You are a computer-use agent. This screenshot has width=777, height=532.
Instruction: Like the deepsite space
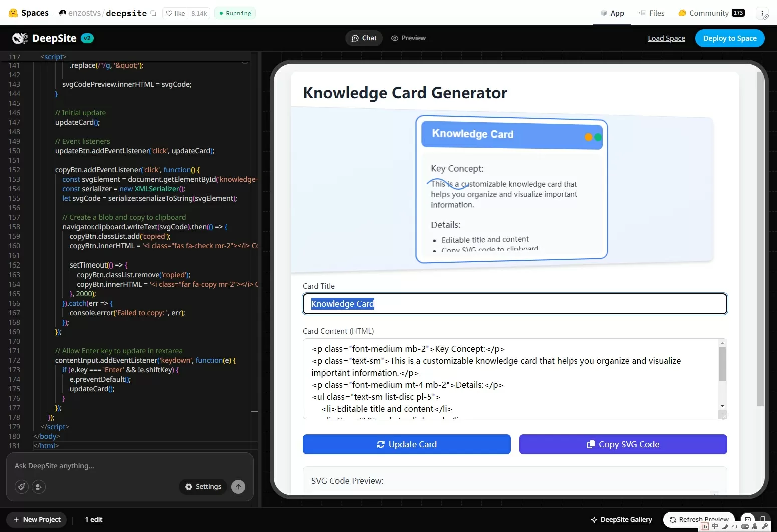tap(176, 13)
